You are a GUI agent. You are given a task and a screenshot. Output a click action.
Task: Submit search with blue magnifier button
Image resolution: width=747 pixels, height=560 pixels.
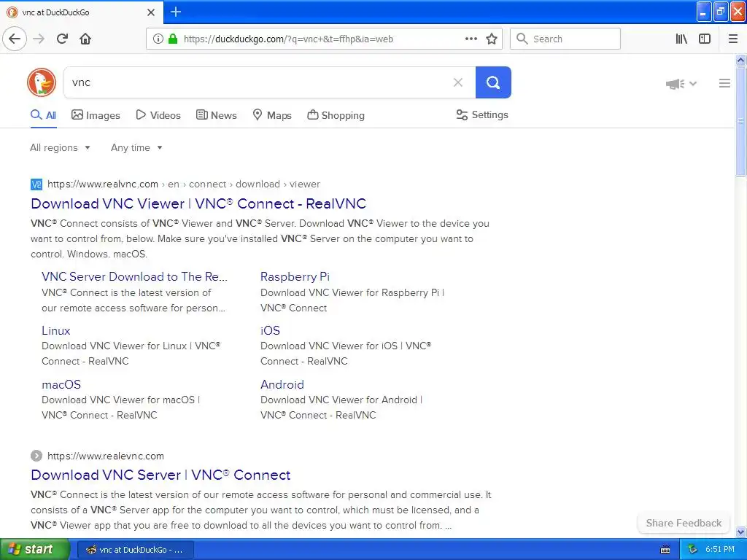click(493, 82)
